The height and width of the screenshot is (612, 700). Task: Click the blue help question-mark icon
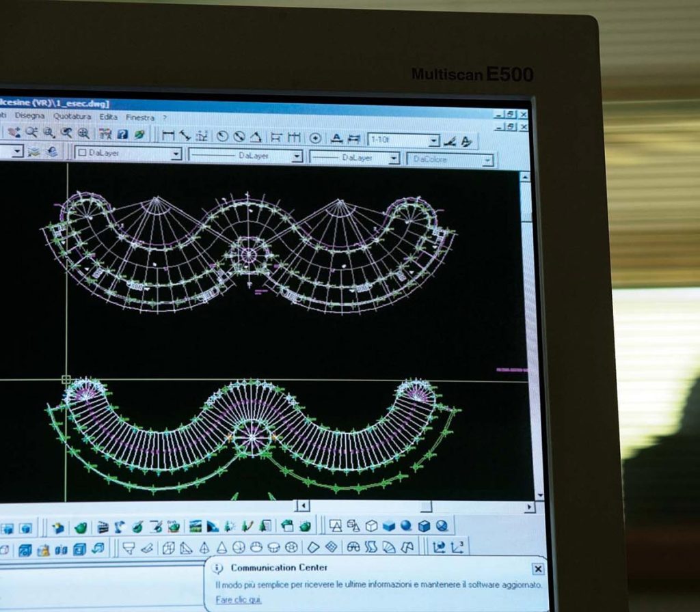pos(123,135)
